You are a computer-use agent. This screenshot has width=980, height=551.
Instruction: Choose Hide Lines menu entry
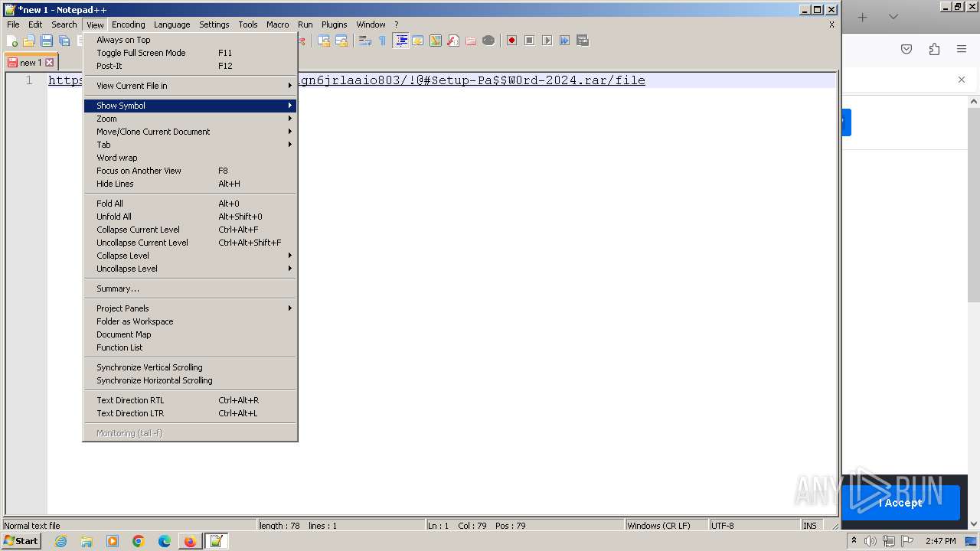[x=190, y=184]
